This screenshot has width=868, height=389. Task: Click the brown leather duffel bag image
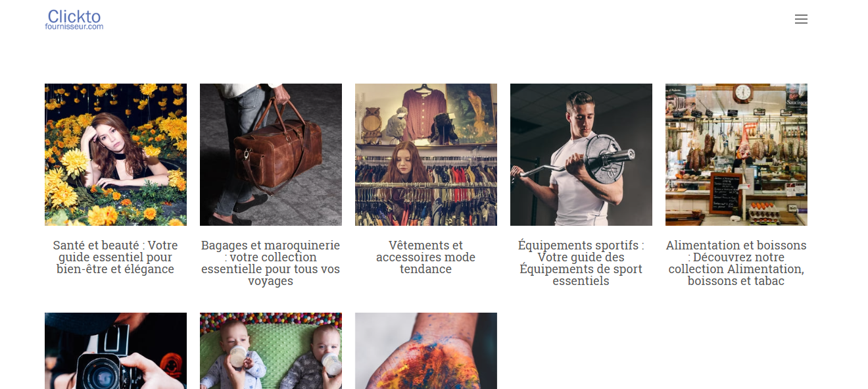tap(271, 155)
